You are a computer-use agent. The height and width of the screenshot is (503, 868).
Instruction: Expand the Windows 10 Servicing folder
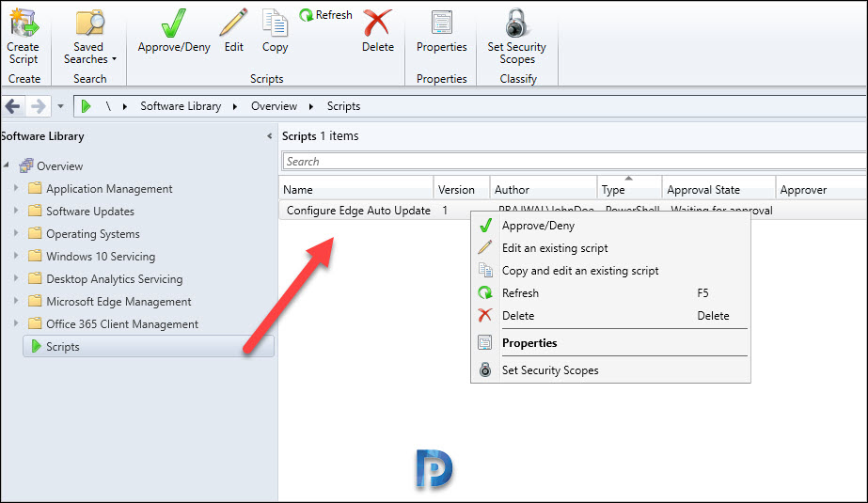click(x=16, y=256)
